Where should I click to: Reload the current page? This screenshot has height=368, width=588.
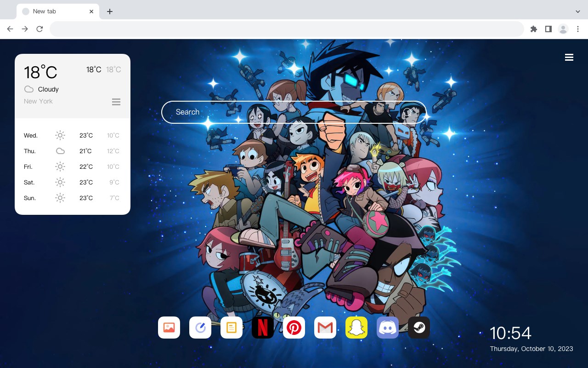pos(40,29)
